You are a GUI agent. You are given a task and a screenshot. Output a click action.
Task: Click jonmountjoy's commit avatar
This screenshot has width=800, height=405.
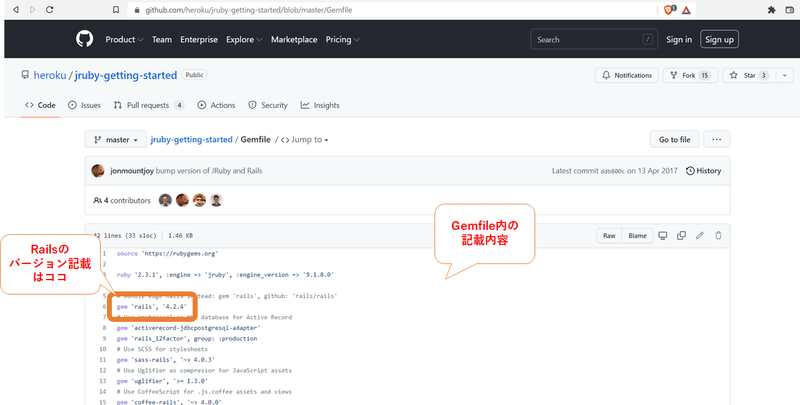pyautogui.click(x=98, y=171)
